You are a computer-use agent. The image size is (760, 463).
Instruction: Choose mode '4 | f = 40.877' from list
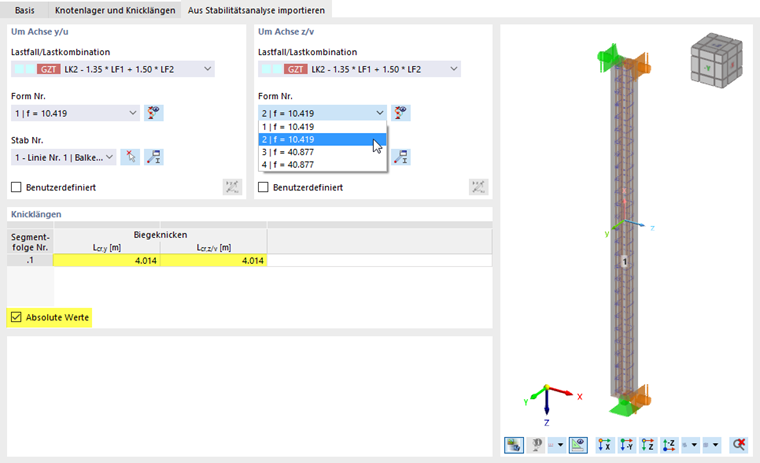pos(322,164)
